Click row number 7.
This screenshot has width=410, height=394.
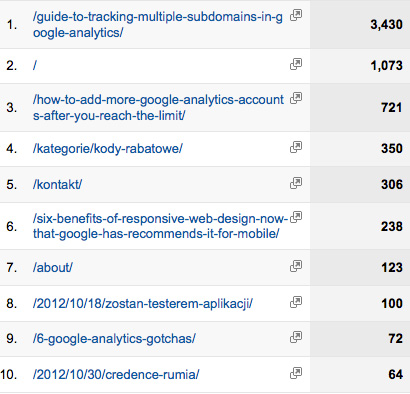coord(12,267)
